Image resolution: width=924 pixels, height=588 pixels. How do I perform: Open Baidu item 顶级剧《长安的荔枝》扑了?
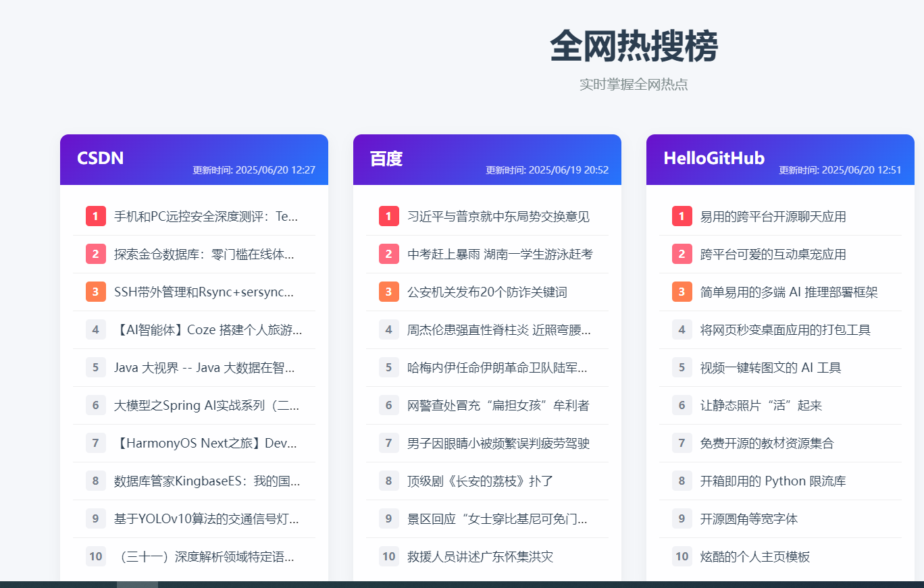[480, 481]
